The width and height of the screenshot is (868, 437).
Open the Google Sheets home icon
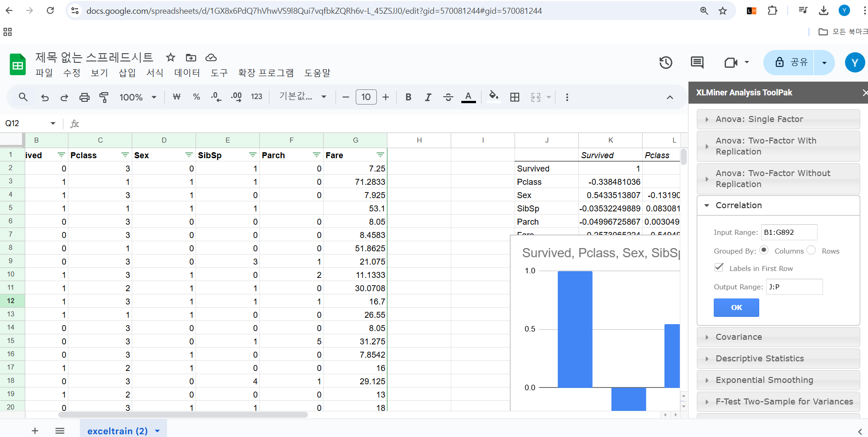pos(17,64)
